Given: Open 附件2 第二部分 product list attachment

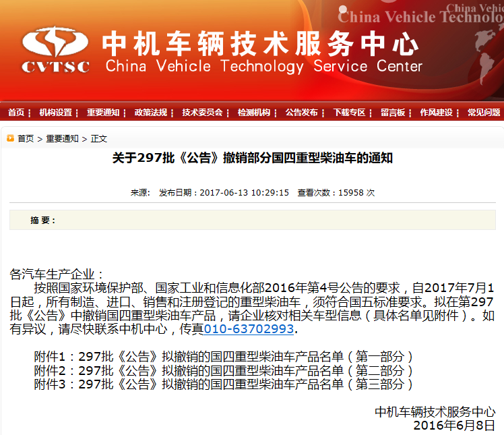Looking at the screenshot, I should point(223,370).
